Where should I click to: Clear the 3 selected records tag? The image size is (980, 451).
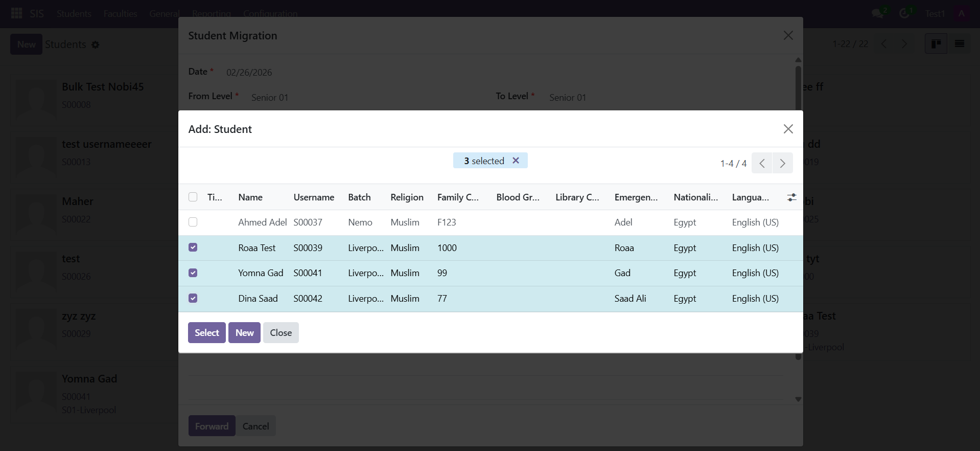[x=516, y=161]
